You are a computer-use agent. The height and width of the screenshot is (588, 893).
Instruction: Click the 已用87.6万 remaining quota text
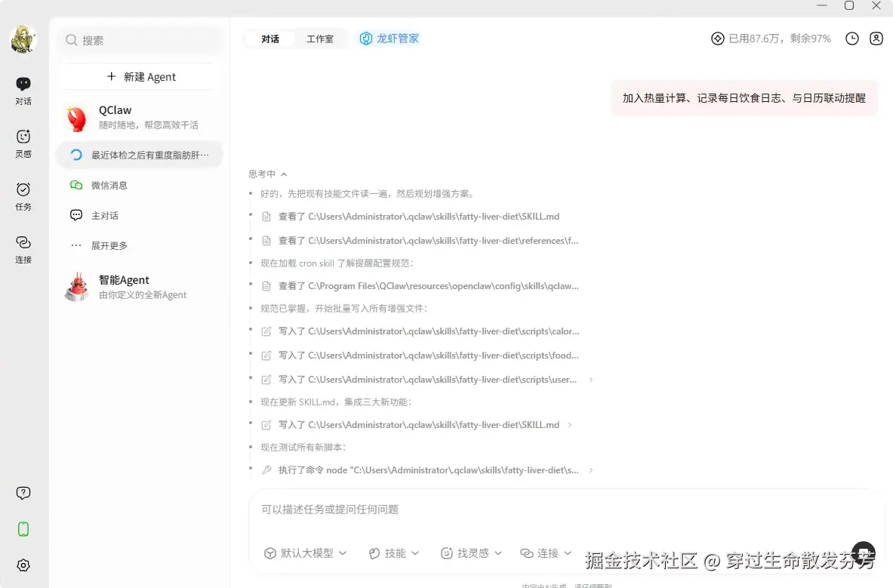pos(780,38)
